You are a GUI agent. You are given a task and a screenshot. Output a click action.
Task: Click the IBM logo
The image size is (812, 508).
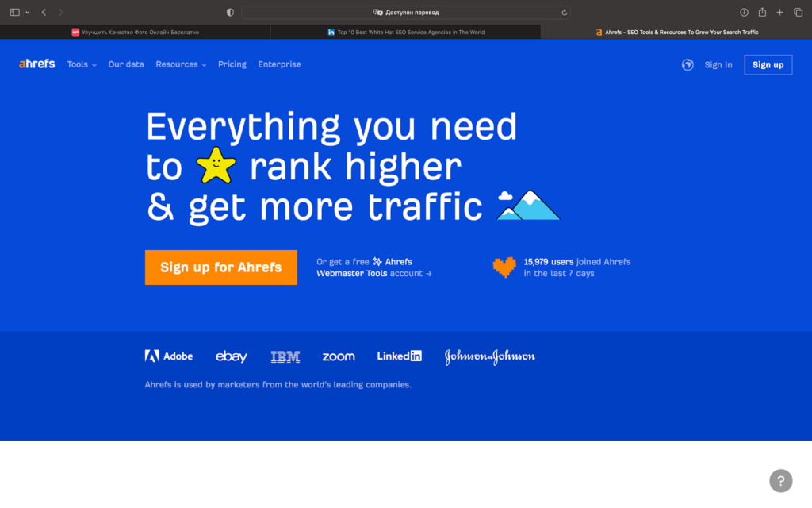point(285,356)
